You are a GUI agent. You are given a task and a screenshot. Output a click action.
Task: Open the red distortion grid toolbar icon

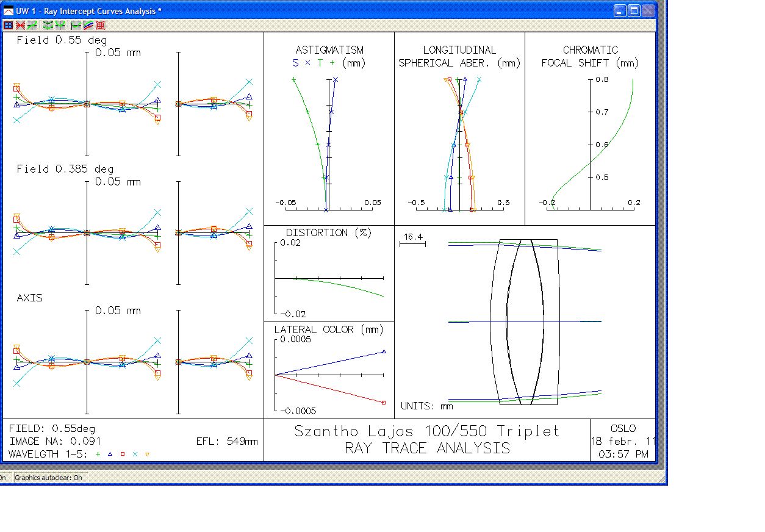point(101,25)
